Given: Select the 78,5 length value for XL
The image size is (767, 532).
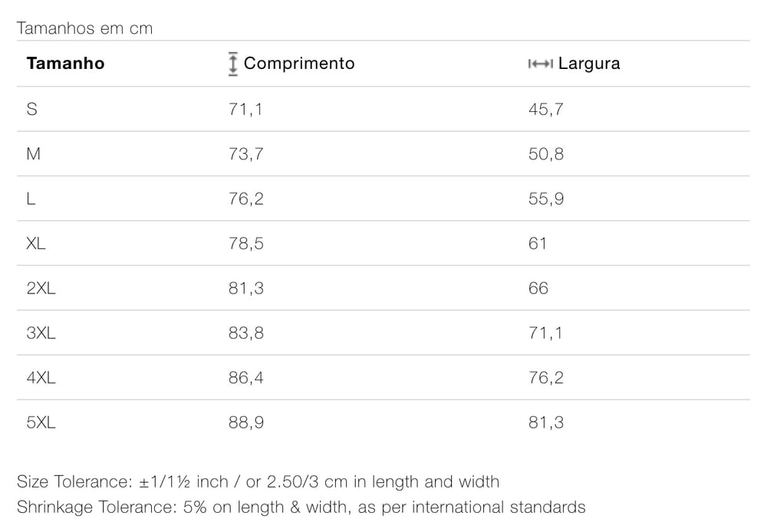Looking at the screenshot, I should 245,244.
